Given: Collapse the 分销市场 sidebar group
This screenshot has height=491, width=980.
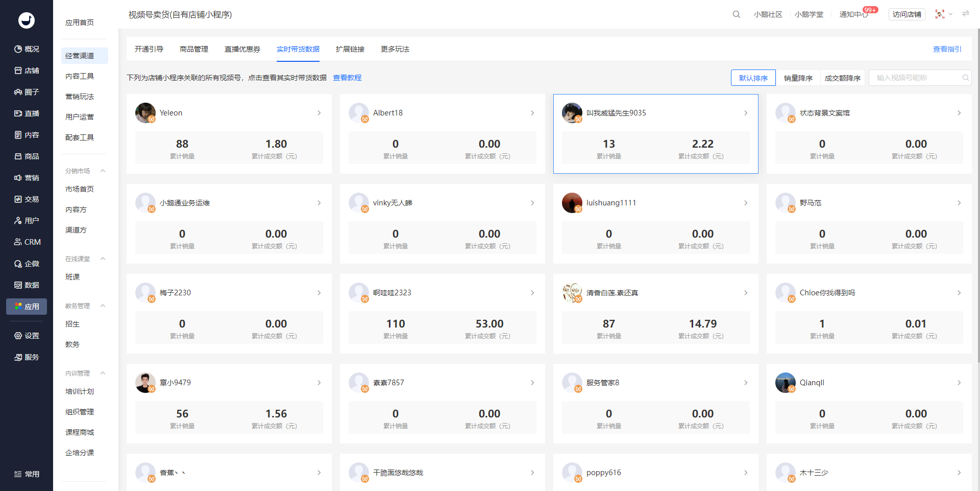Looking at the screenshot, I should pos(103,171).
